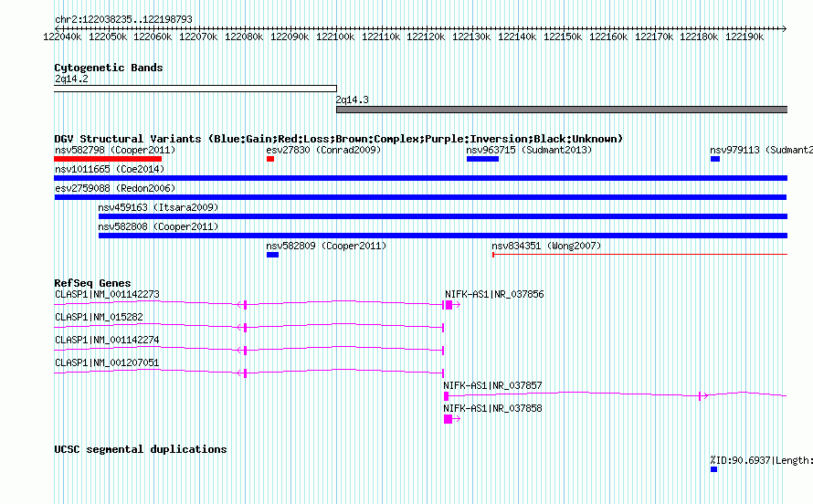The image size is (813, 504).
Task: Select the CLASP1 NM_001142274 exon tick
Action: [245, 351]
